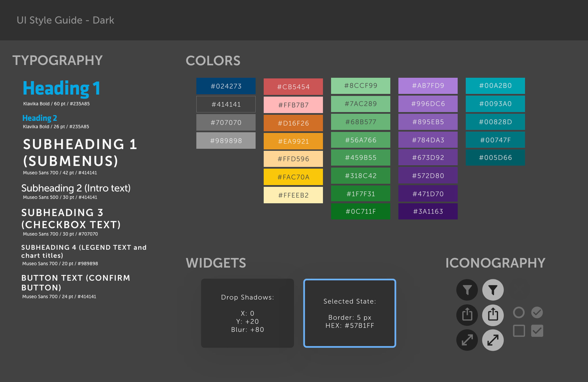Click the 'UI Style Guide - Dark' title
Viewport: 588px width, 382px height.
66,20
